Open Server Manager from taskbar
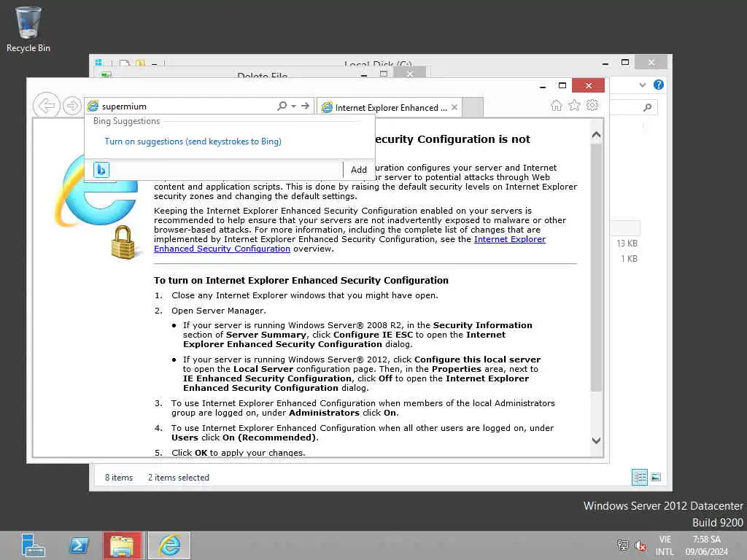This screenshot has width=747, height=560. [x=33, y=545]
